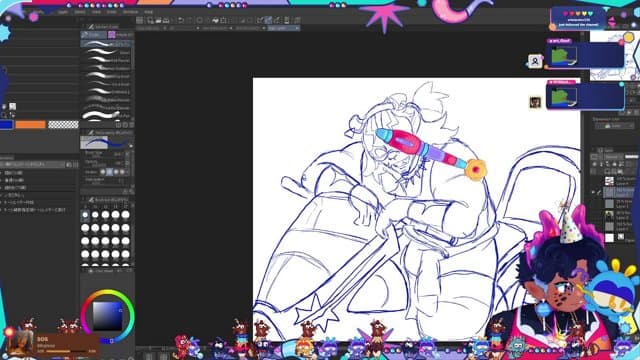The image size is (640, 360).
Task: Adjust the Brush Size slider in Tool Property
Action: pos(105,154)
